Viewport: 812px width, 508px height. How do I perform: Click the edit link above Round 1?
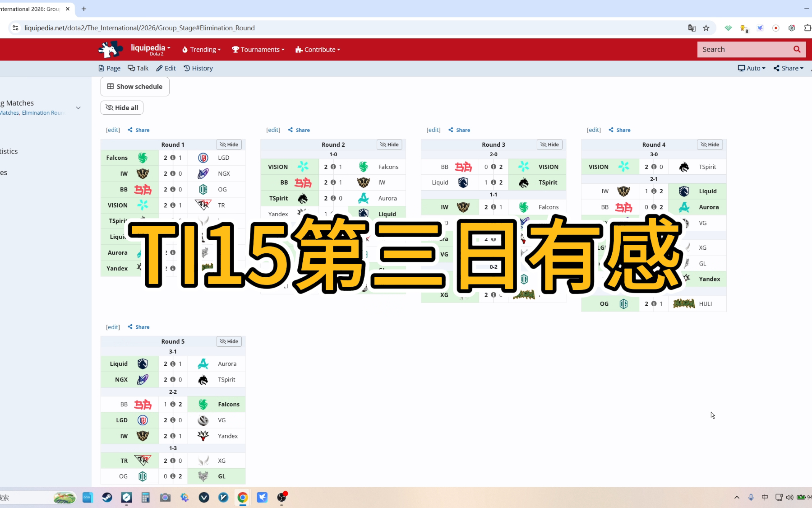[x=113, y=130]
